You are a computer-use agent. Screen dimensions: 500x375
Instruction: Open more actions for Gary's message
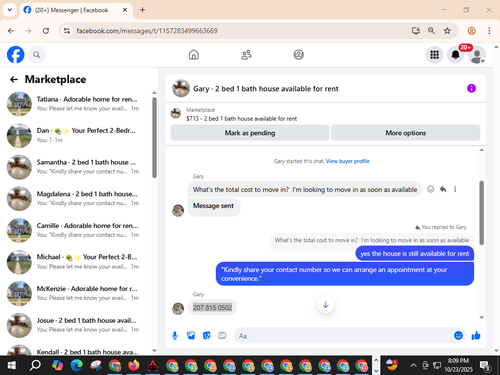[455, 189]
